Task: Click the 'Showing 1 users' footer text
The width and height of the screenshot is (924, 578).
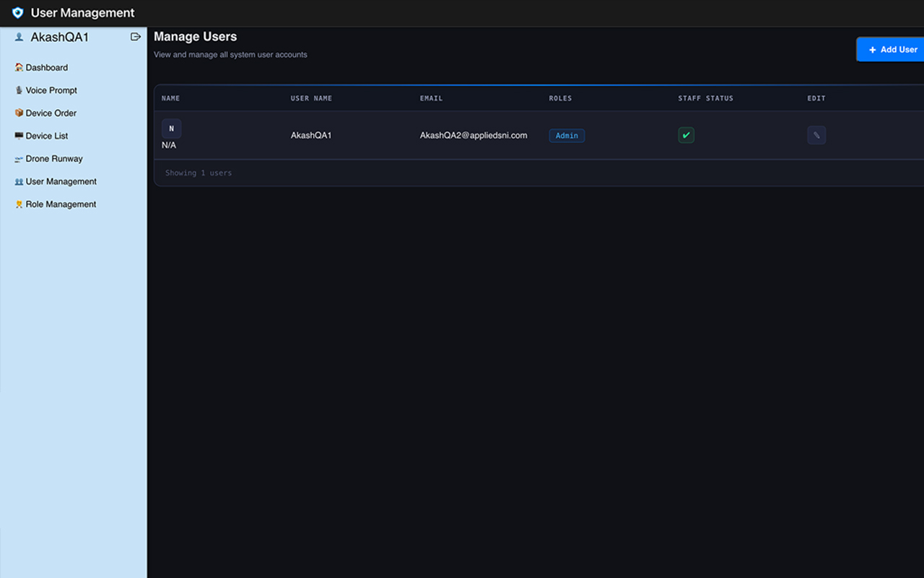Action: coord(199,173)
